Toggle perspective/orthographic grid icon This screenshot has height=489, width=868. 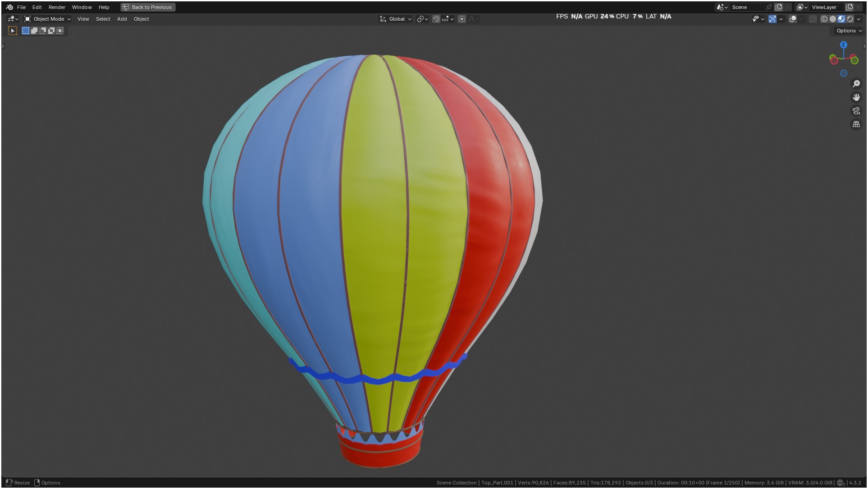coord(856,124)
